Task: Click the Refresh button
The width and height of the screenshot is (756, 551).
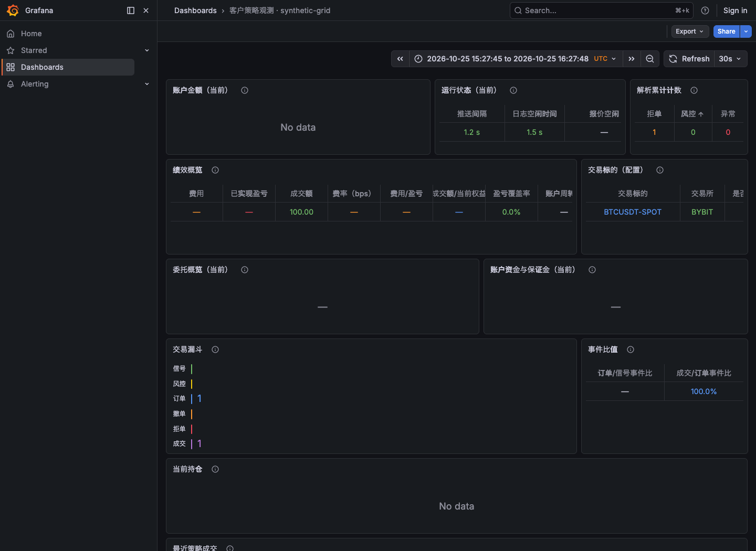Action: [x=689, y=59]
